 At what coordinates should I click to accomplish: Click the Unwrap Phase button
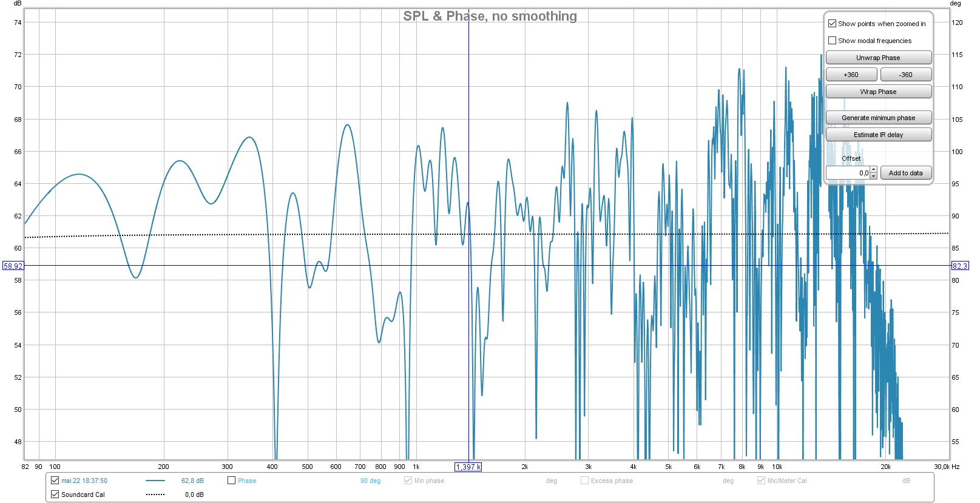click(878, 58)
